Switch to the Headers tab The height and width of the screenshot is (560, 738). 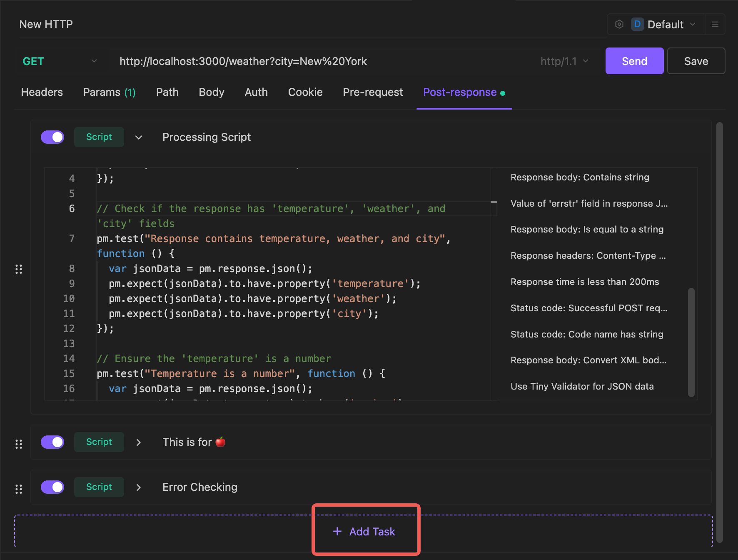point(42,92)
